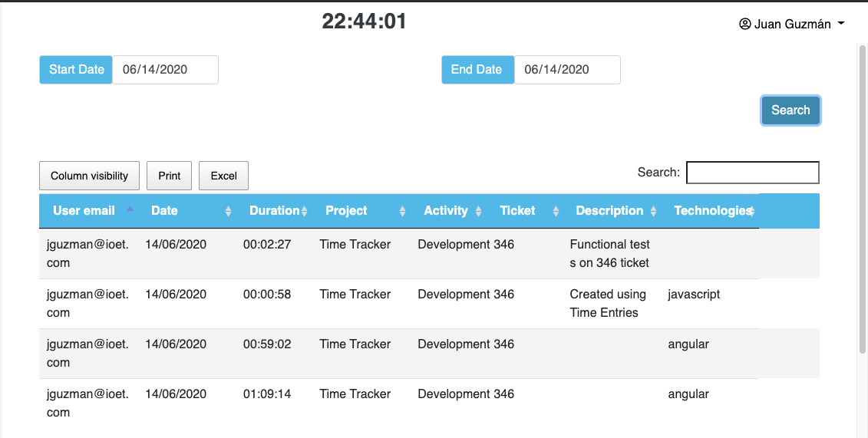Image resolution: width=868 pixels, height=438 pixels.
Task: Click the Print button
Action: pyautogui.click(x=169, y=176)
